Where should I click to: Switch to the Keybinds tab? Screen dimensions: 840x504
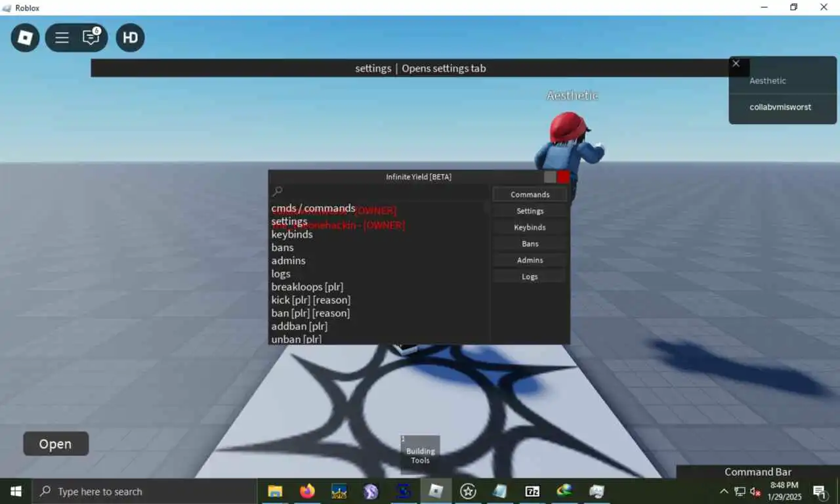tap(530, 227)
